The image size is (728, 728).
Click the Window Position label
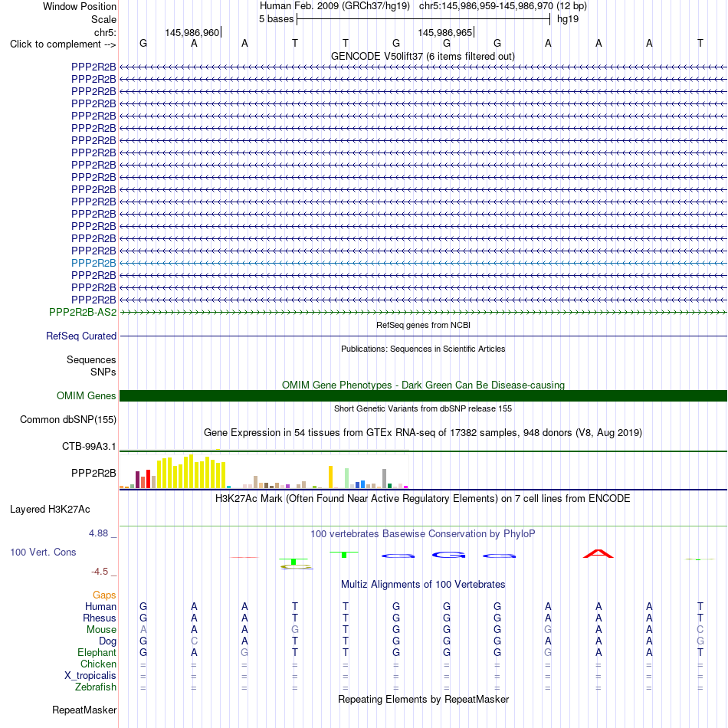click(80, 6)
